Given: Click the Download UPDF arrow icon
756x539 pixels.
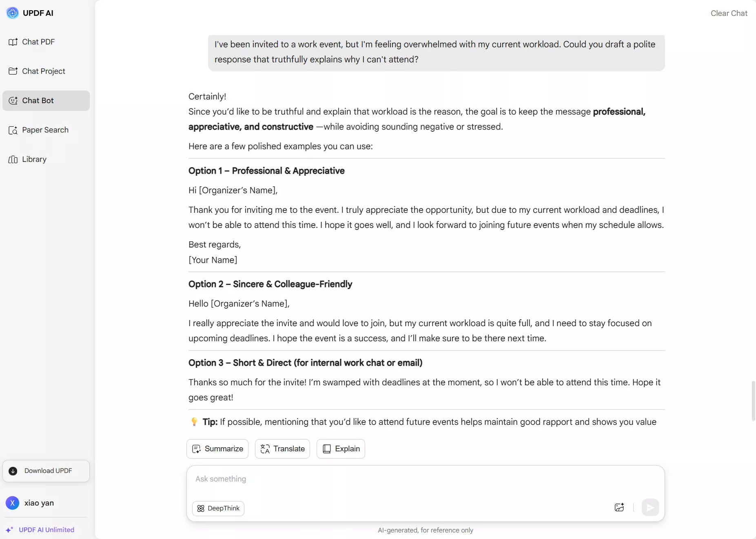Looking at the screenshot, I should (13, 471).
